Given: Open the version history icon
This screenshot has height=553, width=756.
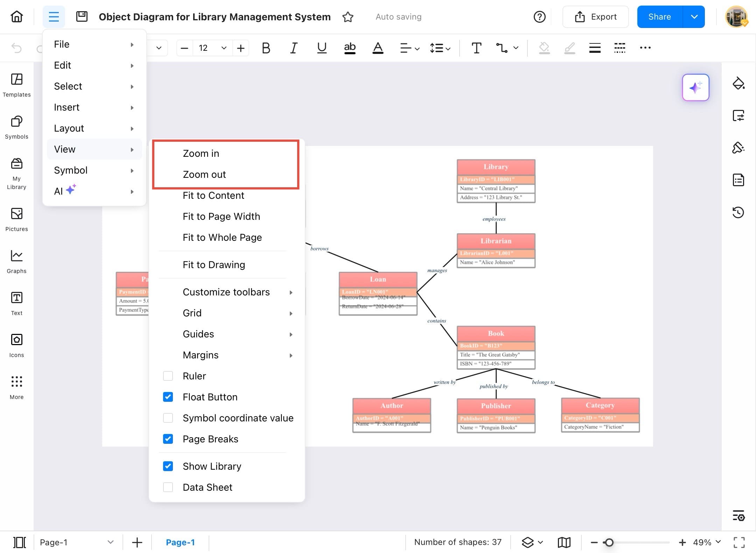Looking at the screenshot, I should coord(738,212).
